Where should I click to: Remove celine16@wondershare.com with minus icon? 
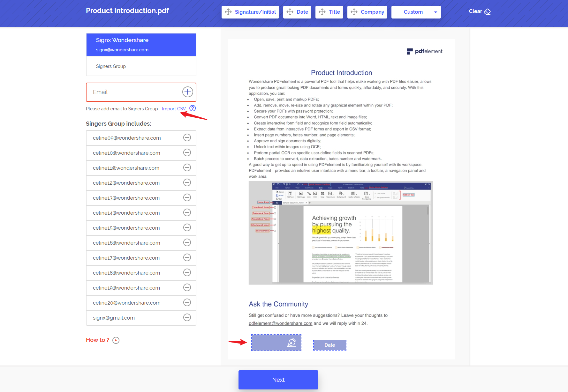187,242
